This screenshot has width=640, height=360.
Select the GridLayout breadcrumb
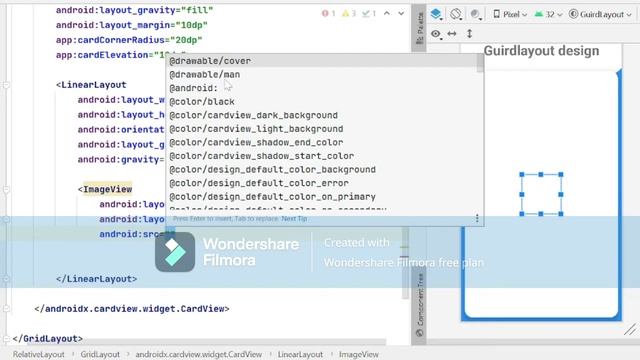[100, 354]
